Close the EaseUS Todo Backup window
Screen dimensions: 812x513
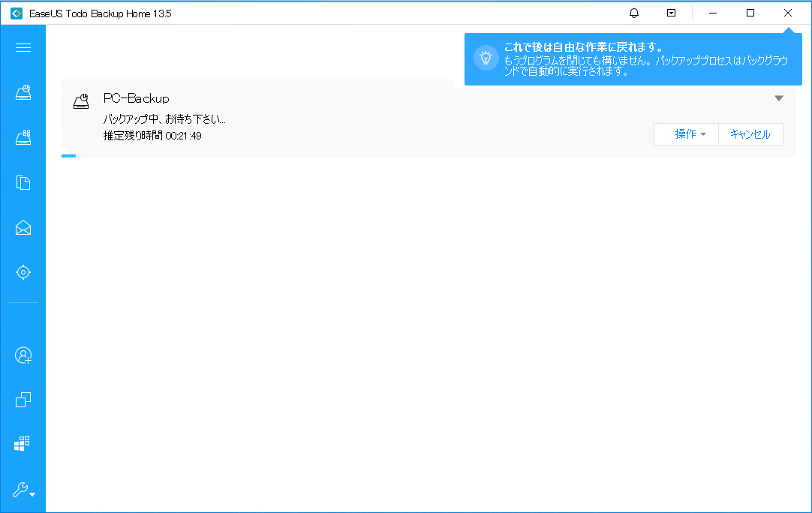pyautogui.click(x=788, y=13)
